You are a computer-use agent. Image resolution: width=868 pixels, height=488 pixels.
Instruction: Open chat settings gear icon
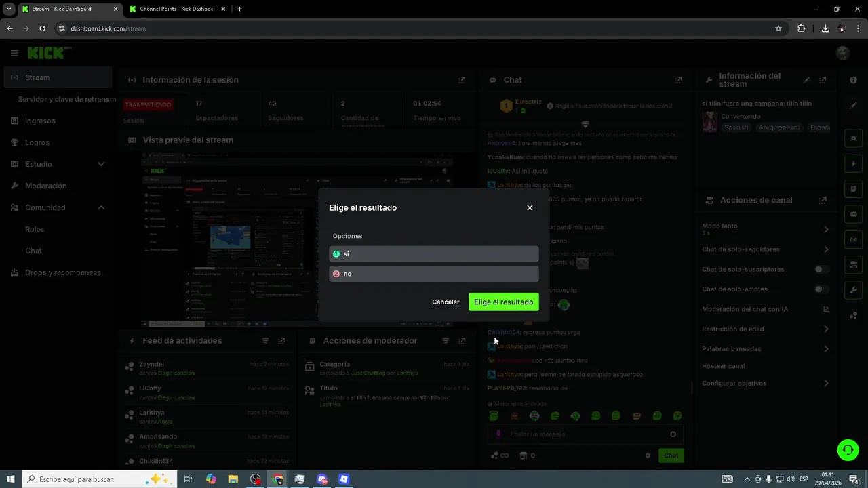(648, 455)
